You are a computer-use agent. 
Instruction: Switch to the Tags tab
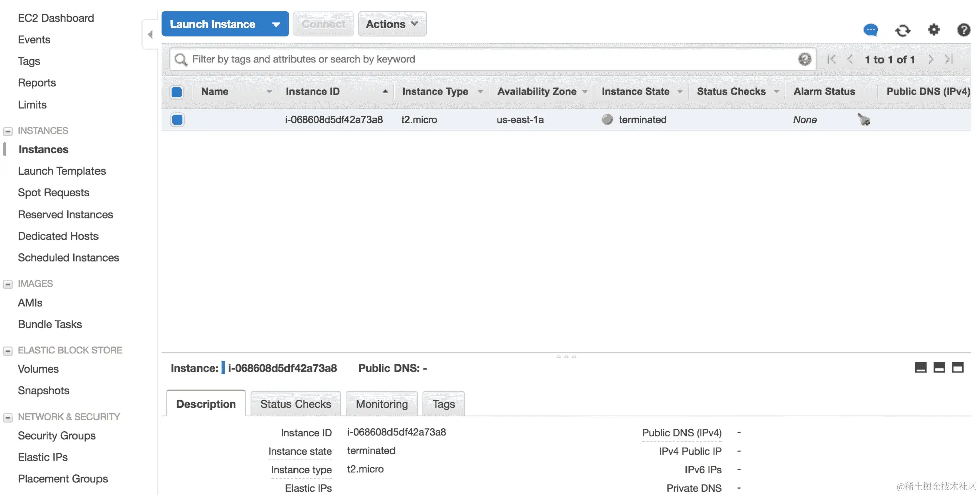[443, 404]
